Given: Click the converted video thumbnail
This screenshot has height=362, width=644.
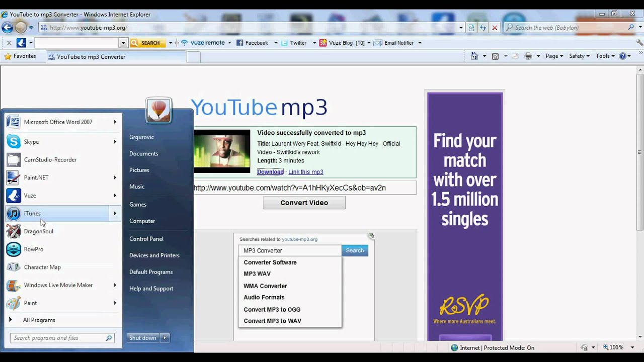Looking at the screenshot, I should coord(222,151).
